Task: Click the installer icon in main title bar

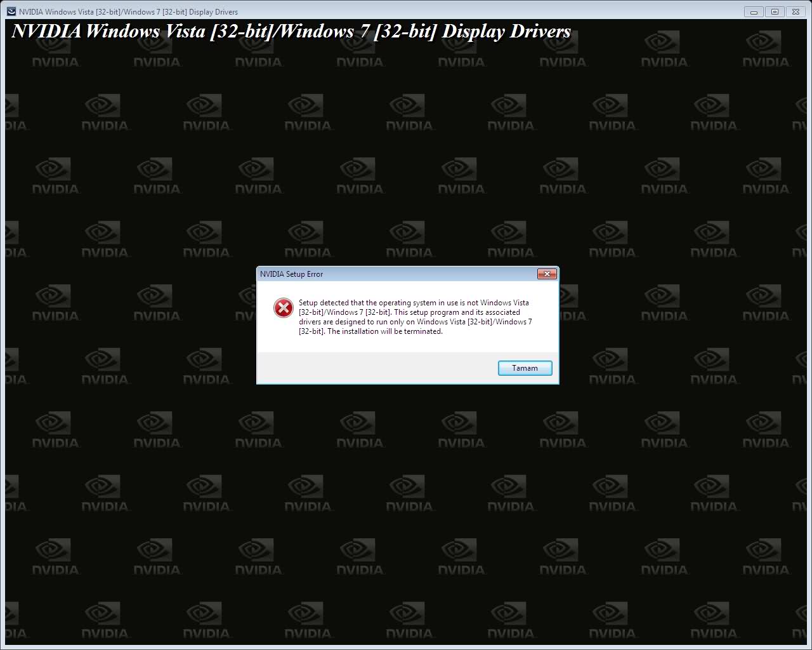Action: pyautogui.click(x=11, y=11)
